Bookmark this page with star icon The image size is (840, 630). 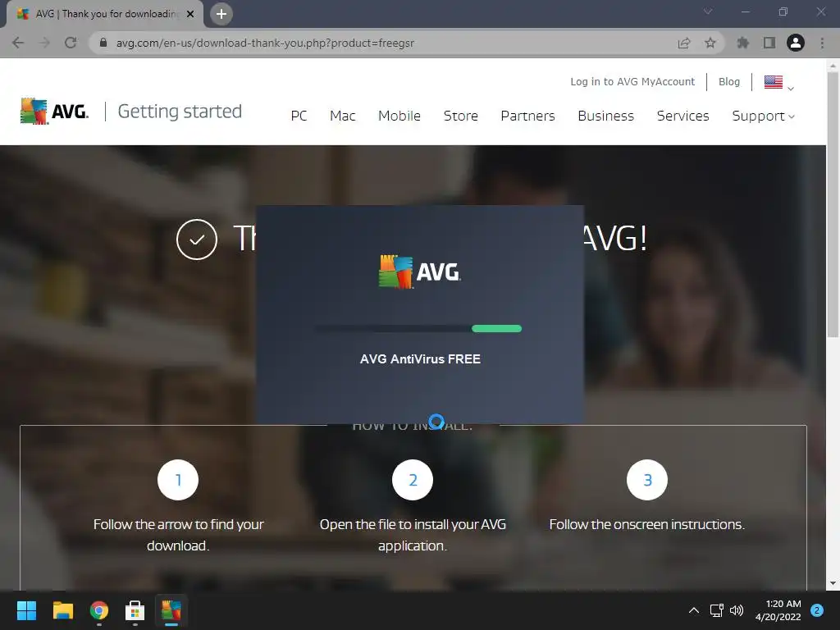(710, 43)
